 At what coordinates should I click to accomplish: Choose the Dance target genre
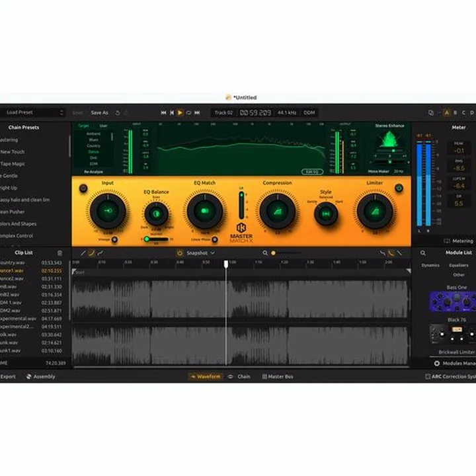click(93, 152)
